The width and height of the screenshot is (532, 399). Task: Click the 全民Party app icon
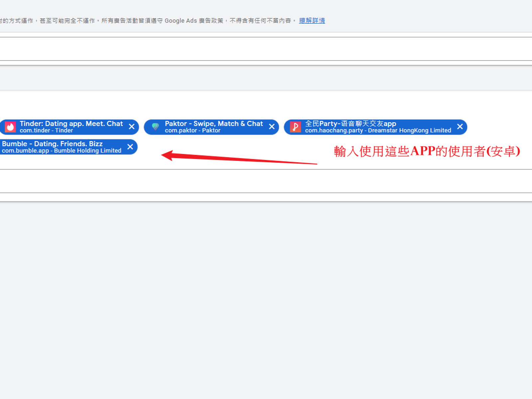tap(295, 127)
